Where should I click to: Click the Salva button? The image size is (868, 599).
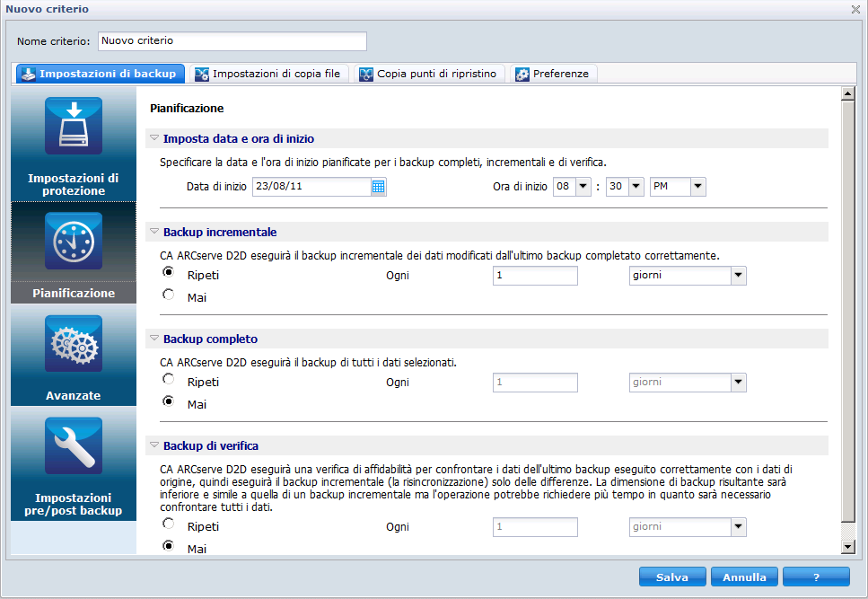pos(672,577)
